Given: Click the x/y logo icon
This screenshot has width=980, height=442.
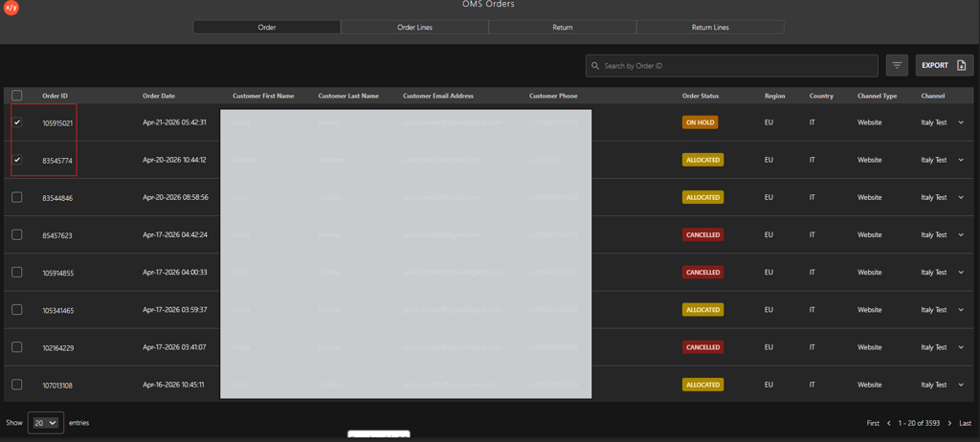Looking at the screenshot, I should (11, 8).
